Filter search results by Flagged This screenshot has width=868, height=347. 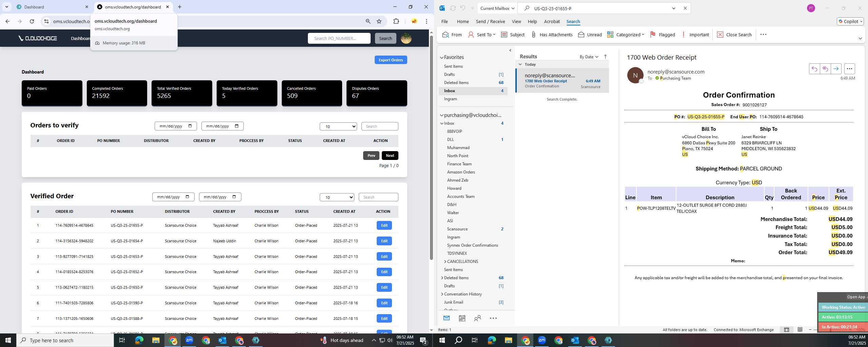(x=663, y=35)
